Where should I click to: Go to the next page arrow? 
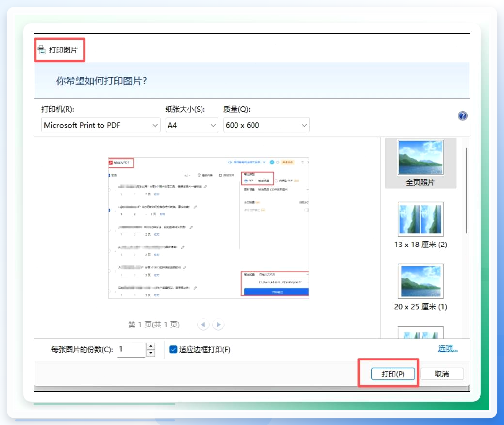(x=218, y=324)
